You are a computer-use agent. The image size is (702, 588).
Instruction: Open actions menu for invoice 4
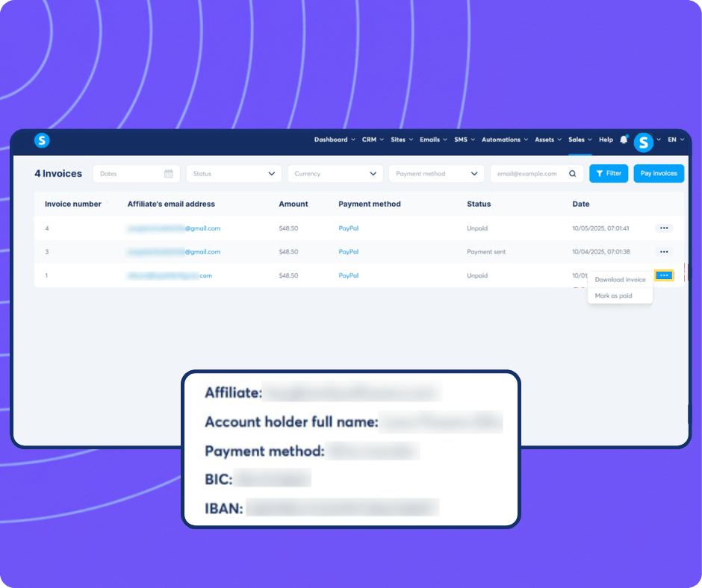coord(664,228)
